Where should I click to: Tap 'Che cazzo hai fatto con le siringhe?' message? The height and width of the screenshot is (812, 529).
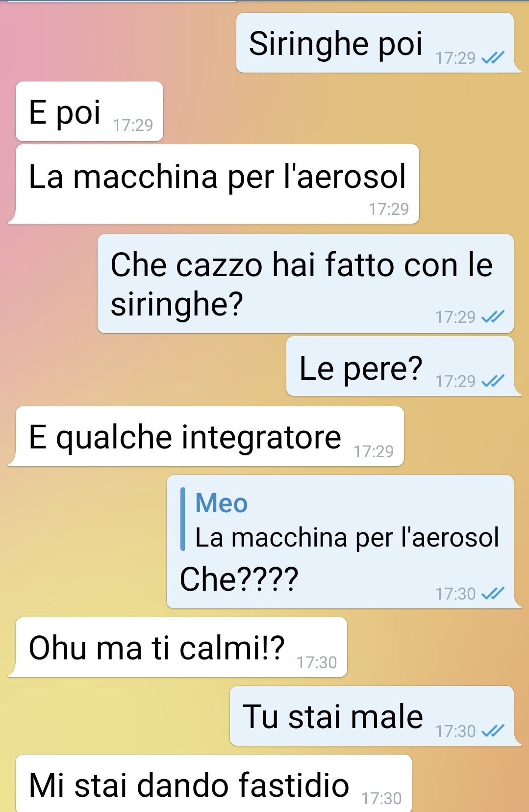point(305,284)
